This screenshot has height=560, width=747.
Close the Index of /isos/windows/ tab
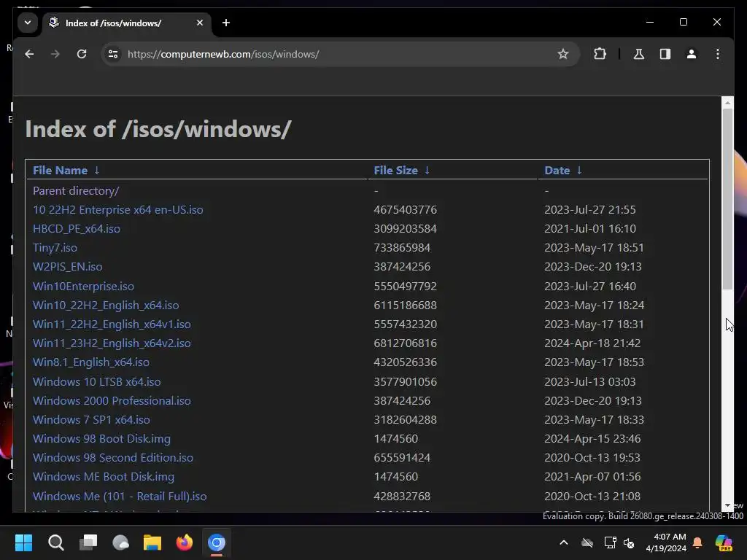(200, 23)
